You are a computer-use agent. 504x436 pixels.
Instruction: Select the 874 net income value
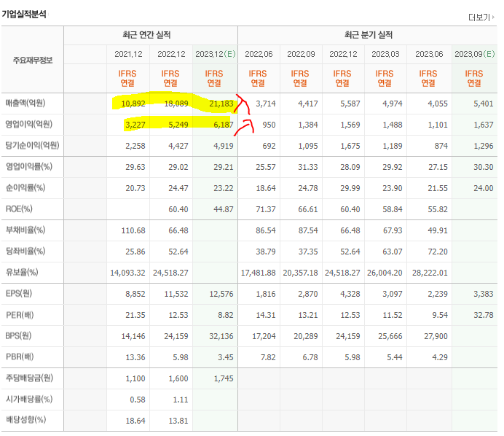[441, 146]
